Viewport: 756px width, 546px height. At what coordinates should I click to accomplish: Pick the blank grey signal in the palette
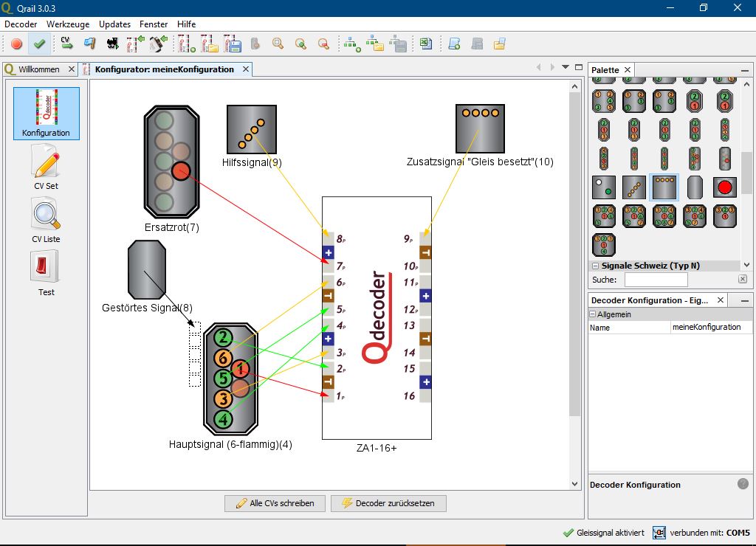(x=695, y=187)
